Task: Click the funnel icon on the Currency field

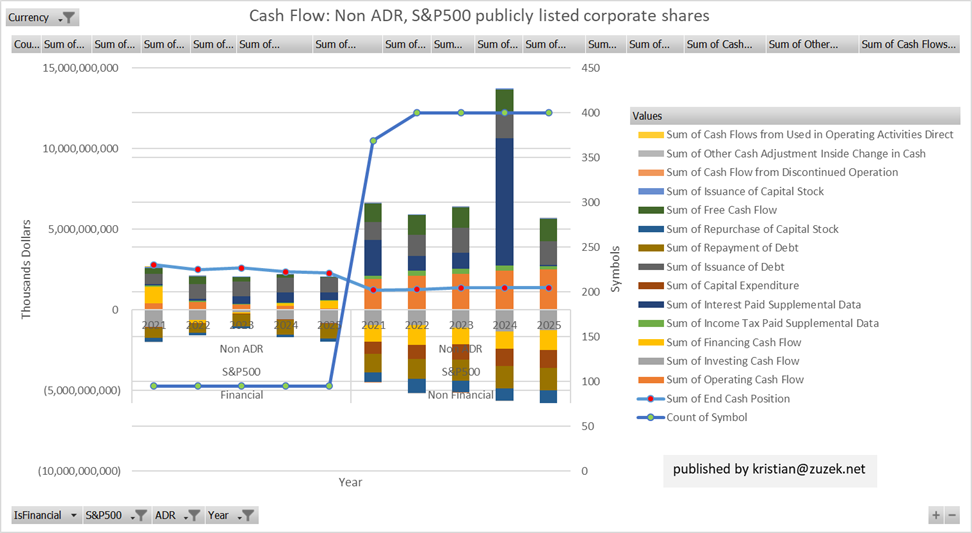Action: click(x=67, y=18)
